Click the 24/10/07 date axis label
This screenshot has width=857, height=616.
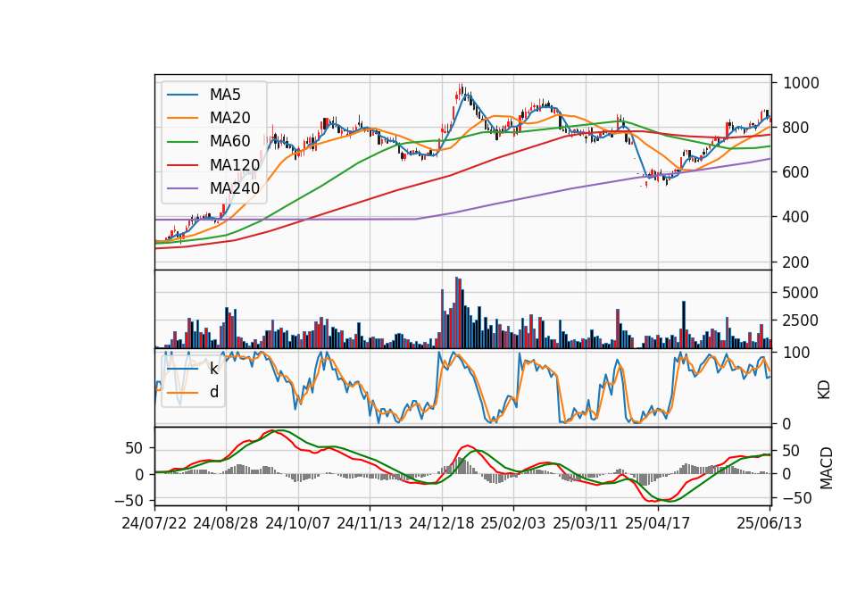[x=298, y=523]
